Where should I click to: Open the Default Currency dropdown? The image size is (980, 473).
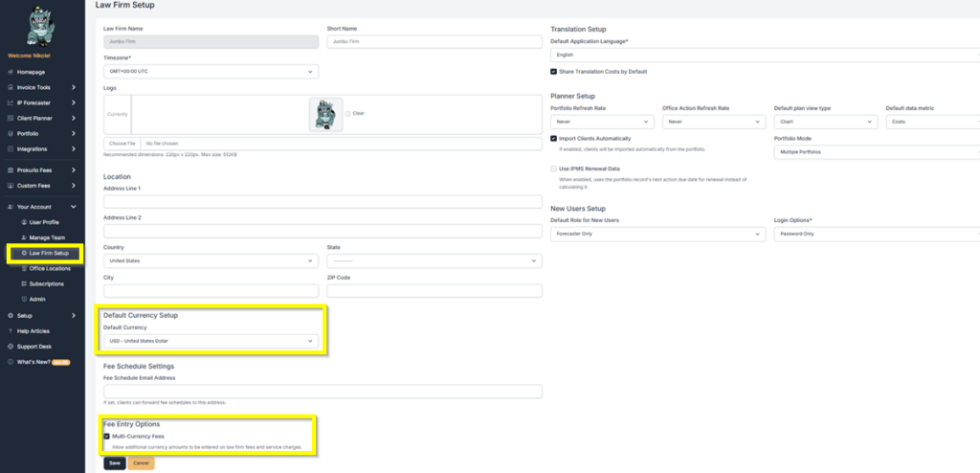(211, 341)
